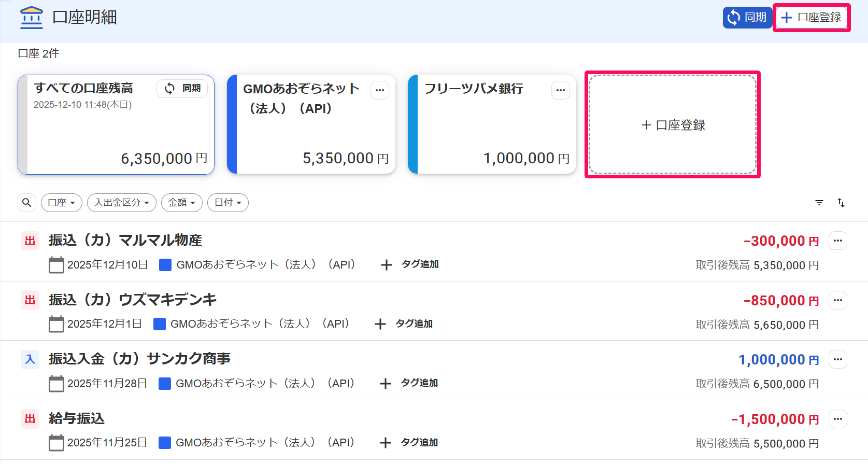Click the 2025-12-10 11:48(本日) timestamp

(x=83, y=105)
